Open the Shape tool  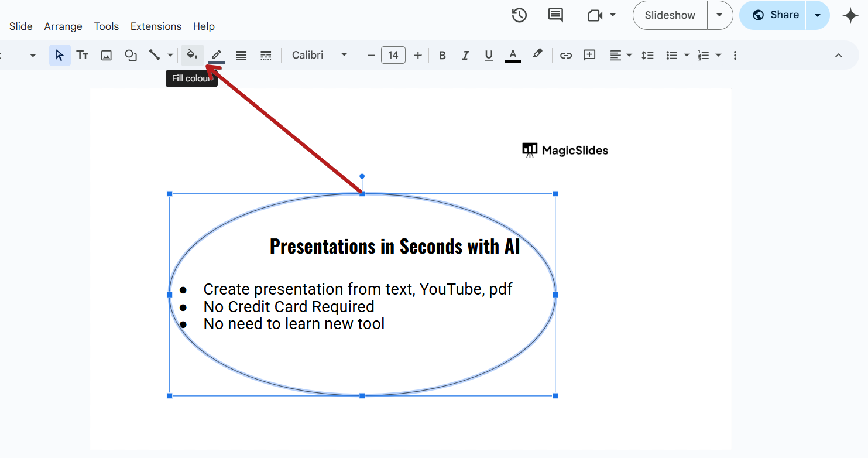point(131,55)
